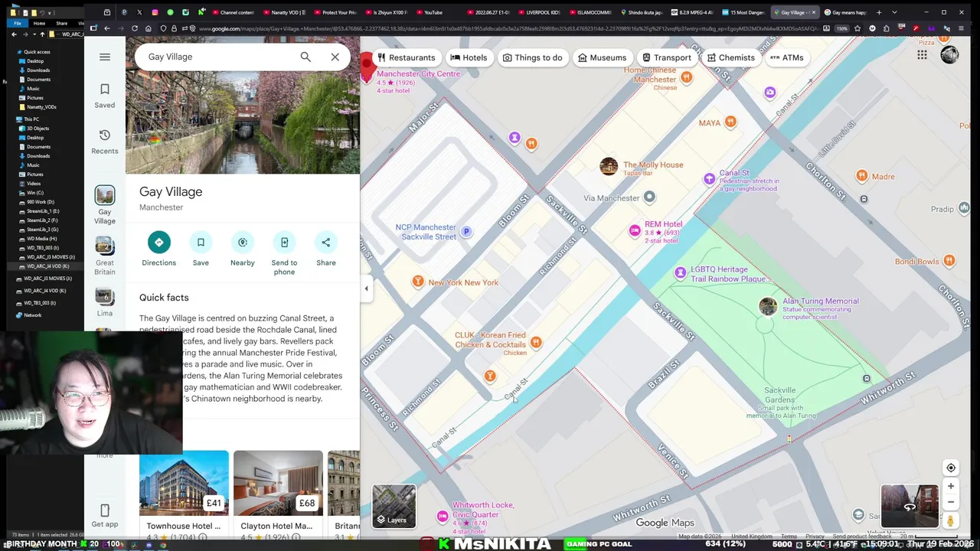
Task: Open the Google apps grid
Action: coord(922,55)
